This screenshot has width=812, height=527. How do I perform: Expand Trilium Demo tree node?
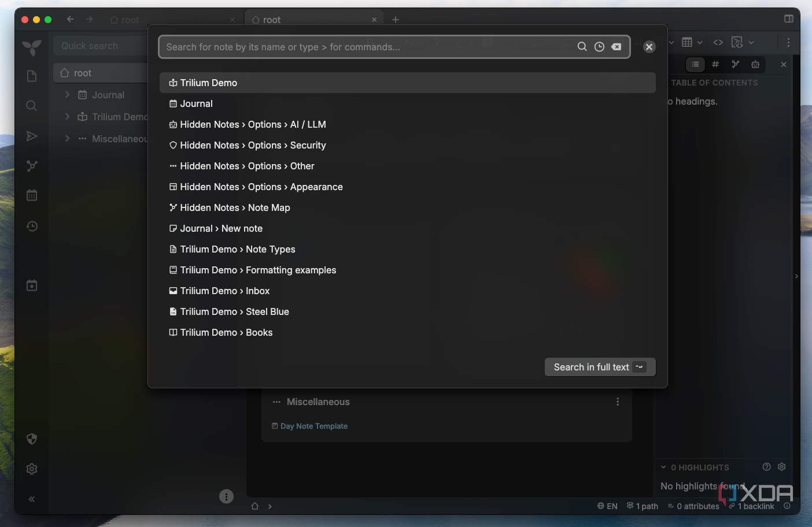point(68,116)
